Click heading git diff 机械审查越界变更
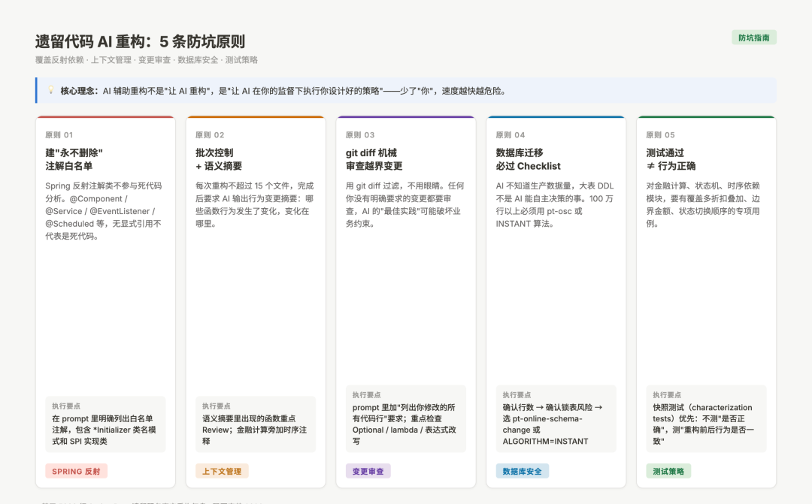This screenshot has width=812, height=504. click(374, 159)
